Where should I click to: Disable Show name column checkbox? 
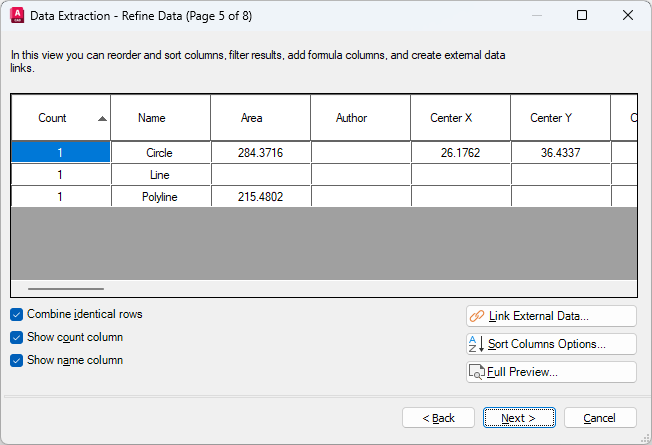[16, 360]
